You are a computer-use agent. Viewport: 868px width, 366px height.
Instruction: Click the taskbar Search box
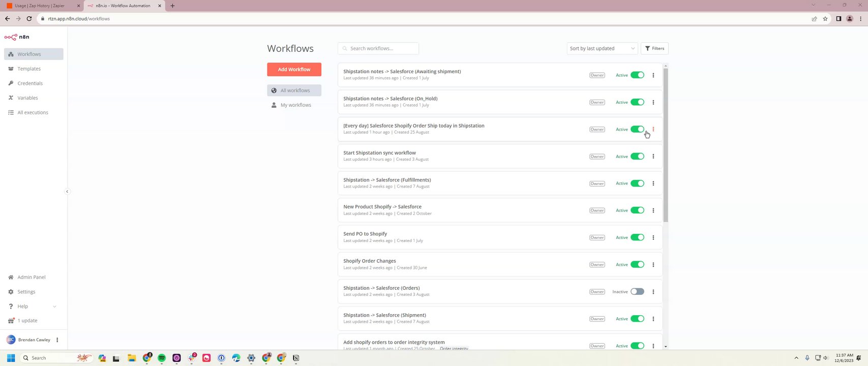[57, 358]
